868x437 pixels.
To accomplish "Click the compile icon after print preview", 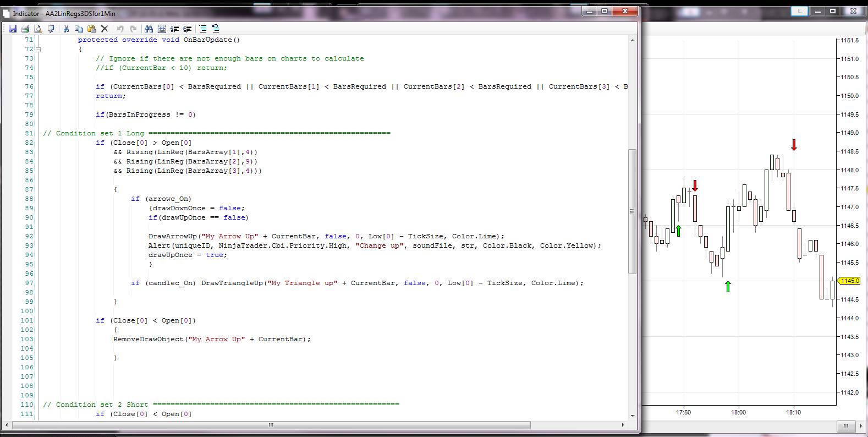I will pyautogui.click(x=51, y=29).
